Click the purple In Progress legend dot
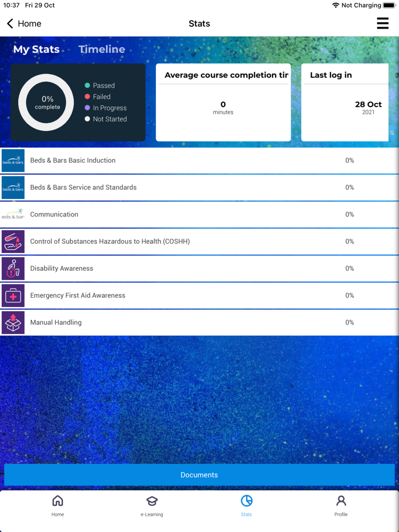The height and width of the screenshot is (532, 399). coord(87,108)
